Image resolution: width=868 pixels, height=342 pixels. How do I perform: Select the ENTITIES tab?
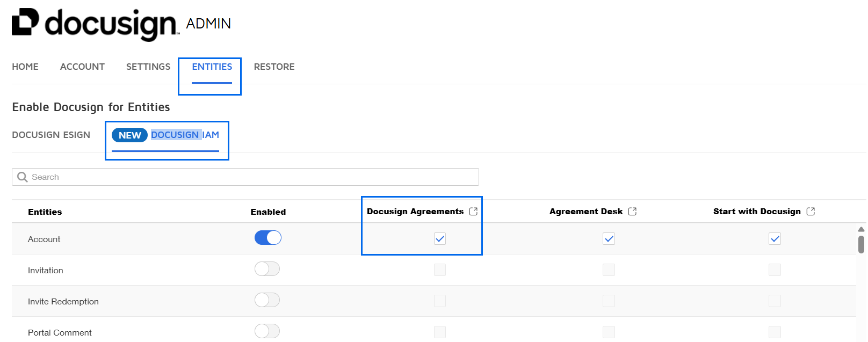click(x=212, y=67)
